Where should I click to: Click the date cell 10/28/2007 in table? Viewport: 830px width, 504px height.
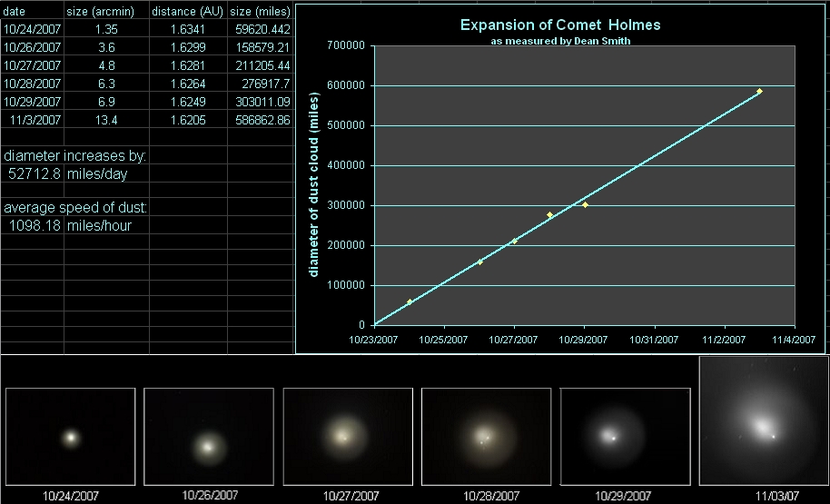click(x=33, y=84)
